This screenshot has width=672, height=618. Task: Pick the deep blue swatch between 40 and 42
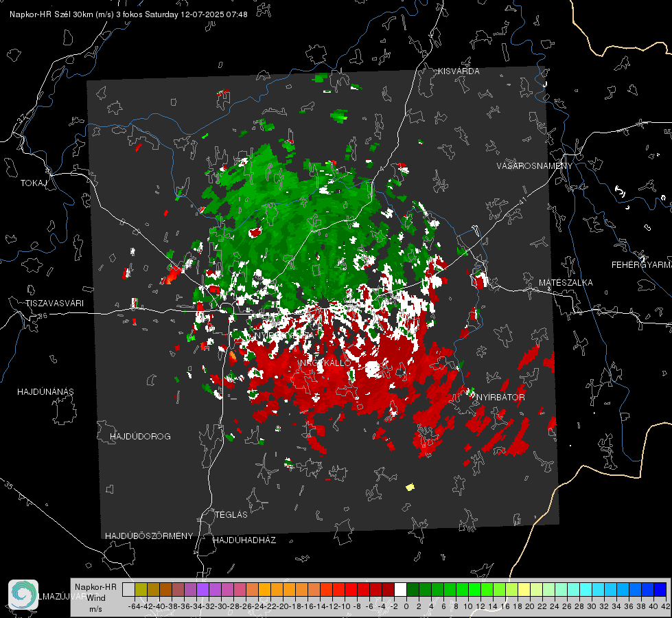click(660, 590)
